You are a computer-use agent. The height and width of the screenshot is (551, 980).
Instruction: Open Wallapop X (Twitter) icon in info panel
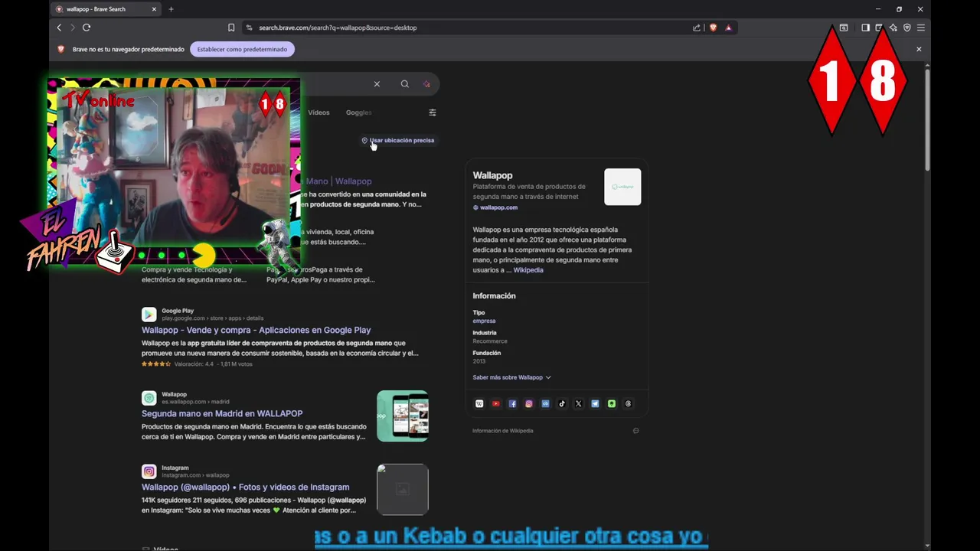click(x=578, y=404)
